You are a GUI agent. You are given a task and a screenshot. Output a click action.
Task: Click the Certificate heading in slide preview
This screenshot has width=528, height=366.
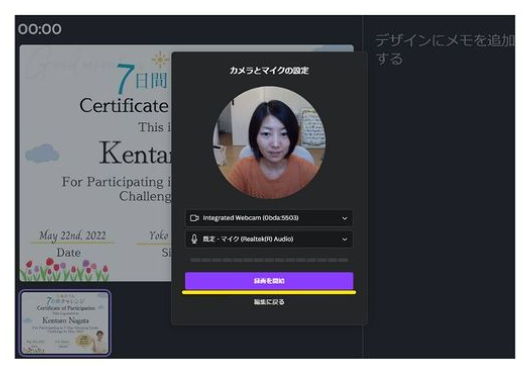click(124, 106)
